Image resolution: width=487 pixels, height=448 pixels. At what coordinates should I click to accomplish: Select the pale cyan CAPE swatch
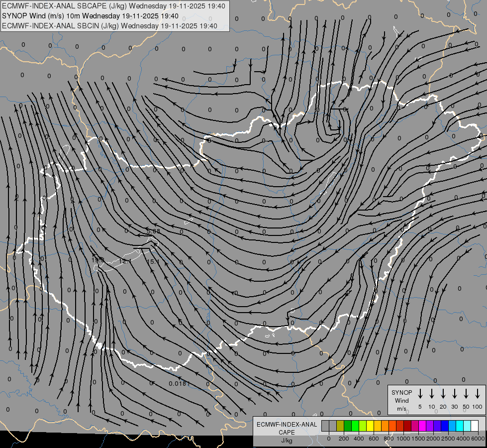468,426
